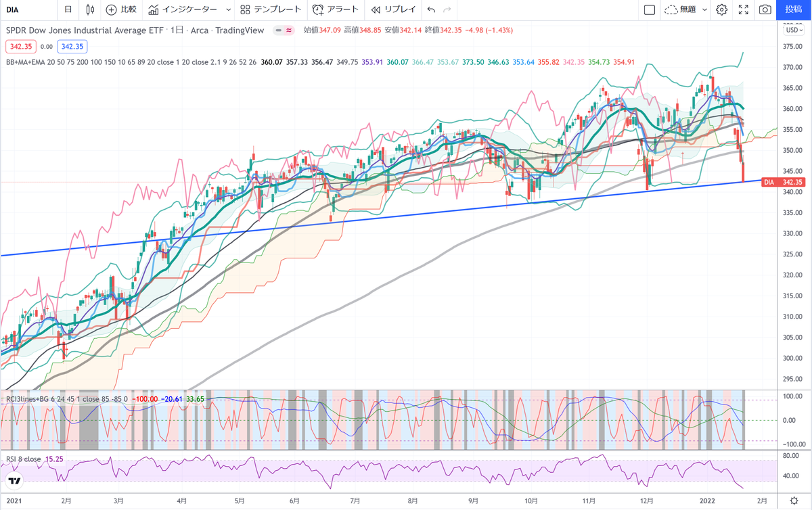Open the 無題 saved layout name
The image size is (812, 510).
click(681, 9)
